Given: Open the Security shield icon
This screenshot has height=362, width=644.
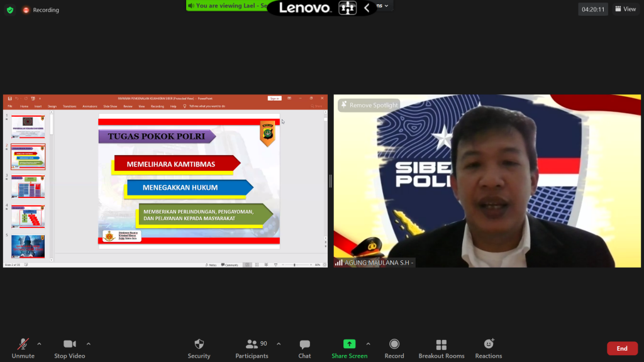Looking at the screenshot, I should click(x=199, y=344).
